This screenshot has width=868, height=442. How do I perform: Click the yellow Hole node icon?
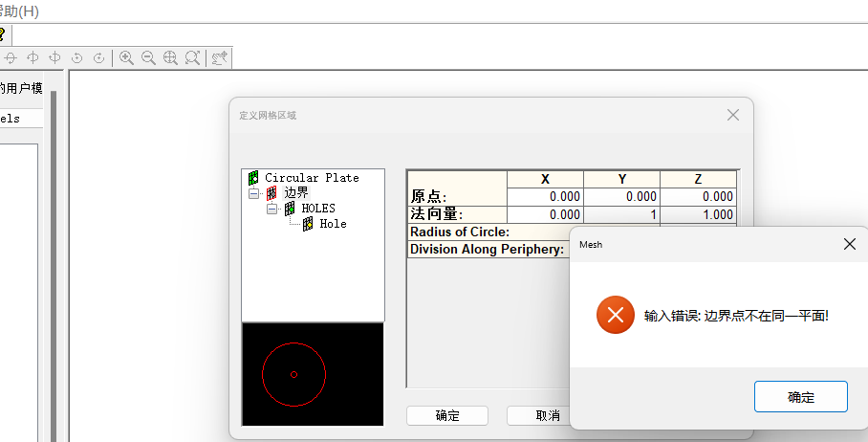pos(308,224)
